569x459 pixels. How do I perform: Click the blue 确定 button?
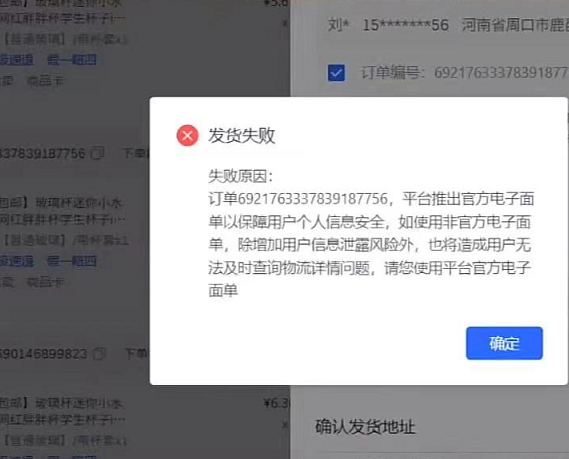pos(504,343)
